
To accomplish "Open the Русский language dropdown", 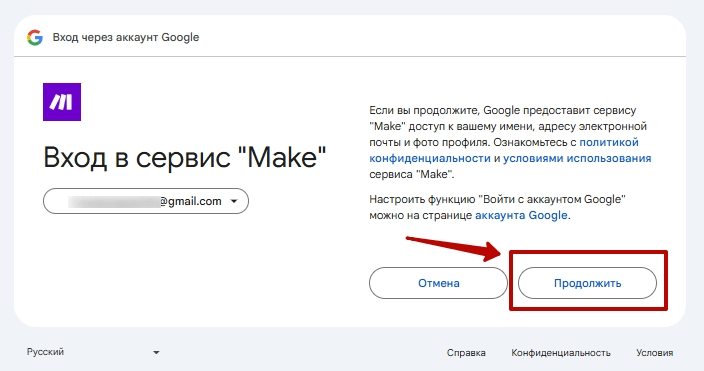I will [x=93, y=352].
